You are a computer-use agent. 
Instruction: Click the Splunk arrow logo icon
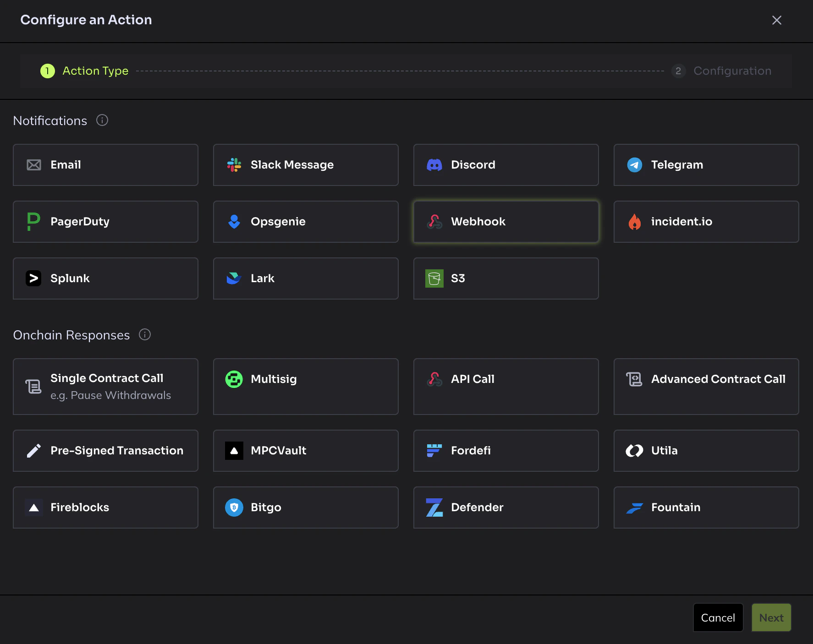(x=33, y=278)
